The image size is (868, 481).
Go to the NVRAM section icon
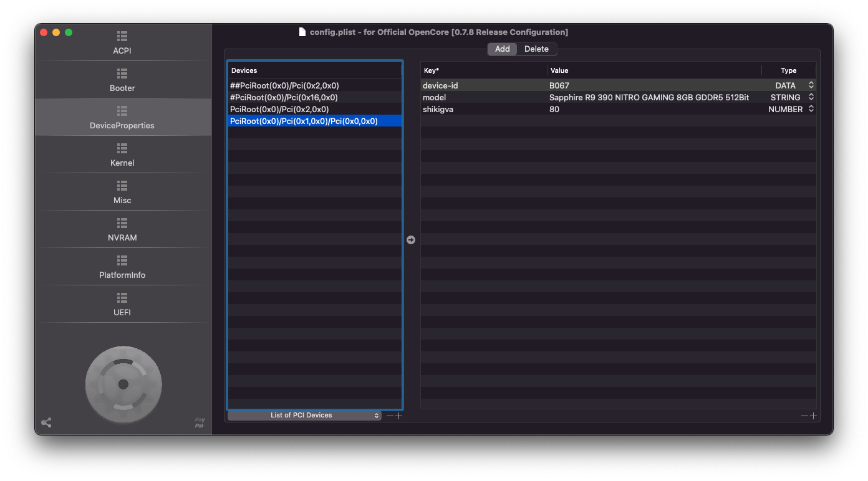(x=122, y=224)
